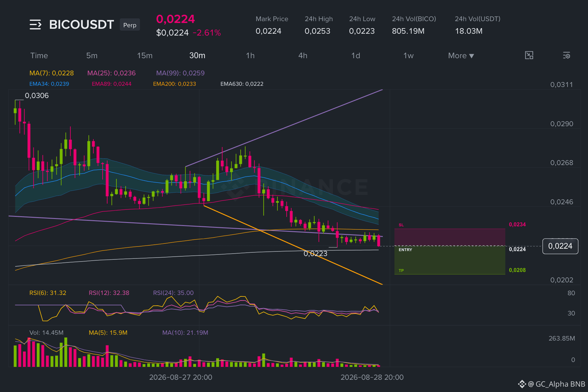Click the 0,0311 price axis label
588x392 pixels.
[562, 85]
